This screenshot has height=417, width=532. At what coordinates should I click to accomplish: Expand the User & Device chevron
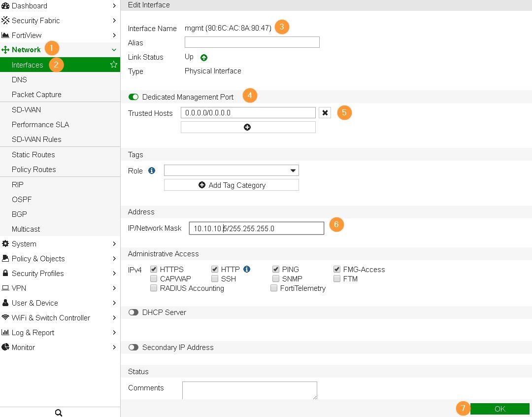pyautogui.click(x=114, y=303)
